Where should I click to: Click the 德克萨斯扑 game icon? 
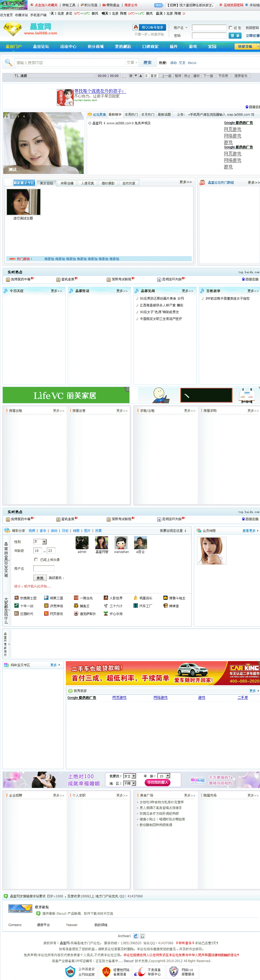click(x=76, y=613)
